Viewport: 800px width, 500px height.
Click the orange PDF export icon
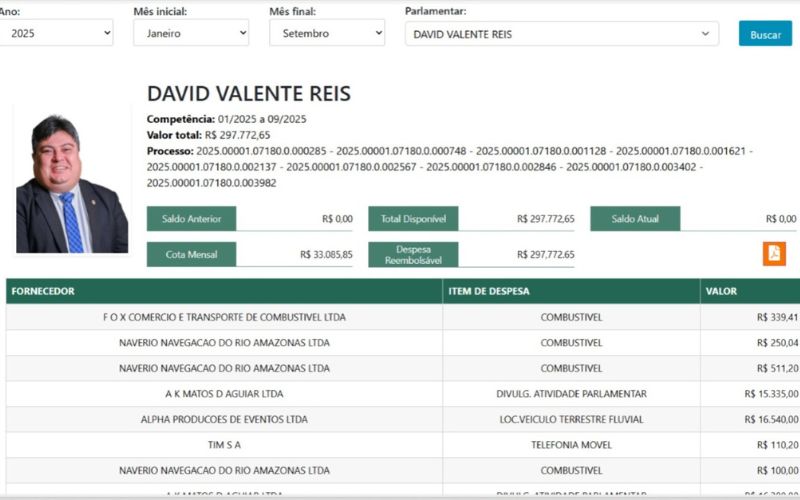774,253
